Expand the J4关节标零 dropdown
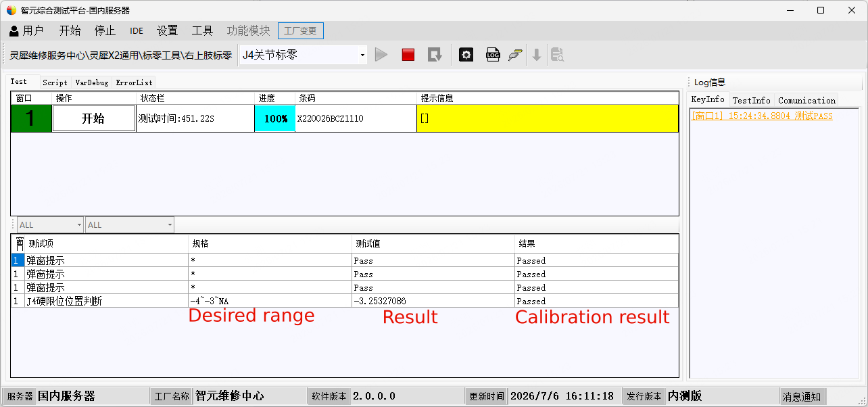This screenshot has height=407, width=868. (x=362, y=55)
